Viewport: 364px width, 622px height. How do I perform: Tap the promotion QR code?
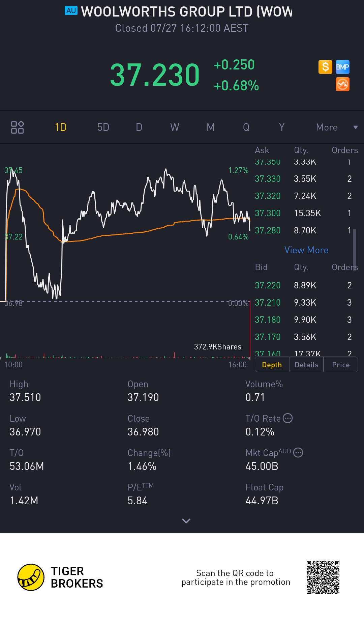click(x=323, y=577)
